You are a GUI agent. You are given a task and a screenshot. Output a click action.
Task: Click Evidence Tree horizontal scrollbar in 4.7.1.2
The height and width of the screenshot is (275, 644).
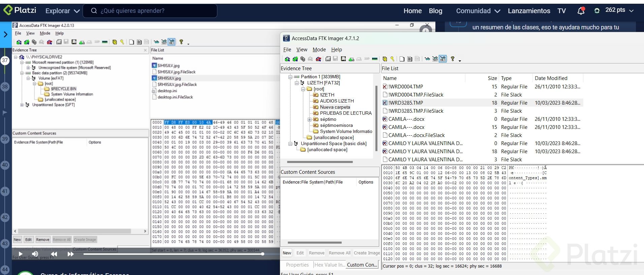coord(320,162)
